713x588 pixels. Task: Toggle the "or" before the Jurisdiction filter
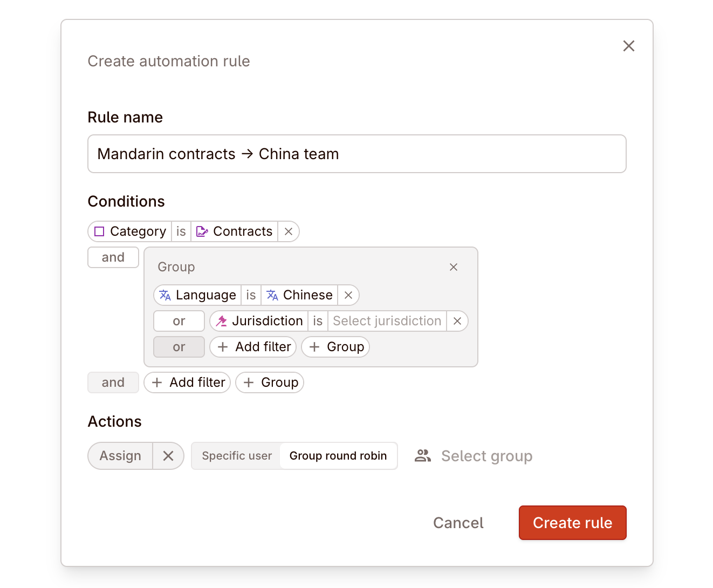[x=179, y=321]
